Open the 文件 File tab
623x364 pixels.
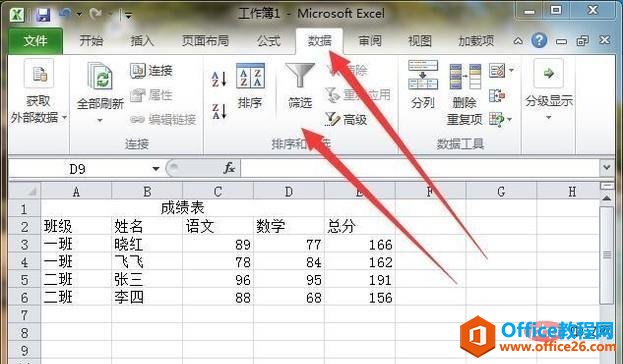coord(35,41)
